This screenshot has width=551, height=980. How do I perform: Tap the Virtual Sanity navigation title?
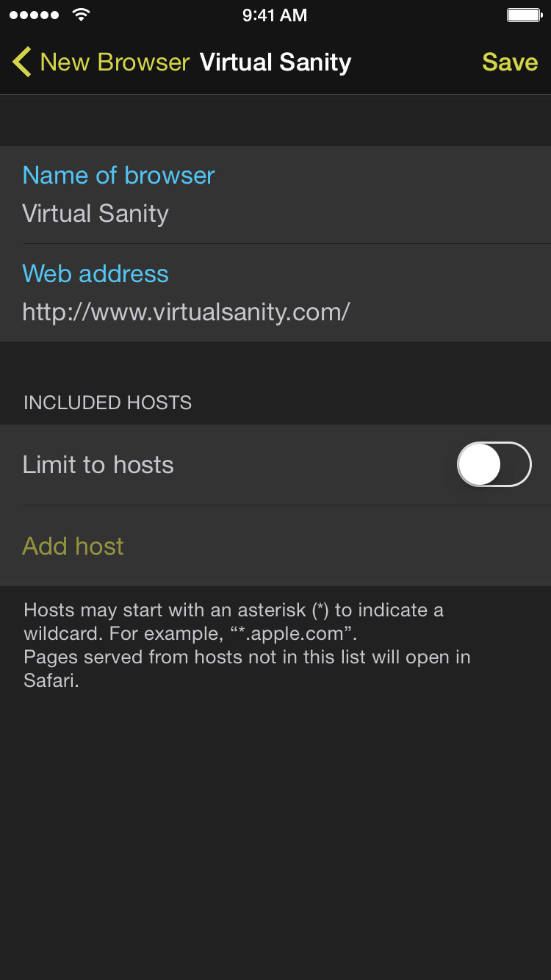tap(275, 62)
